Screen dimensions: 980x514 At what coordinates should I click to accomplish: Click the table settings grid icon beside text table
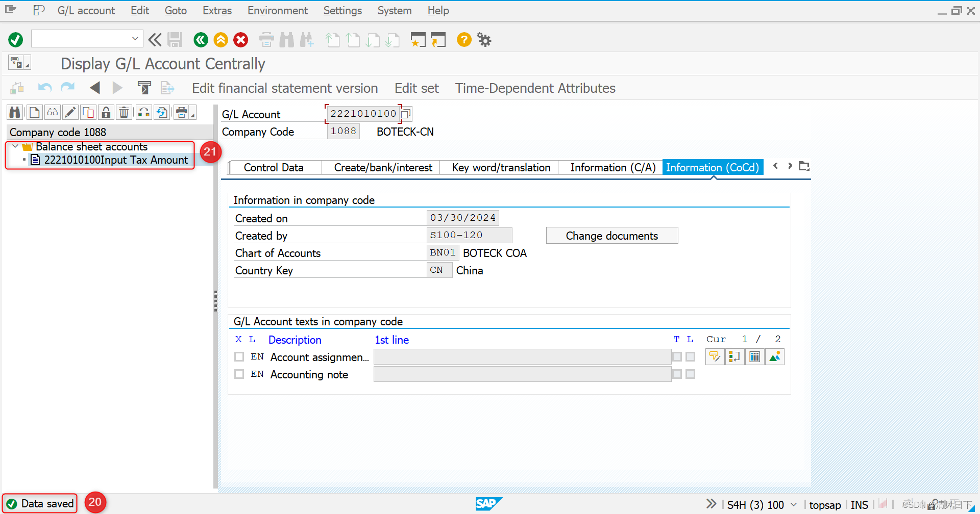(x=754, y=356)
